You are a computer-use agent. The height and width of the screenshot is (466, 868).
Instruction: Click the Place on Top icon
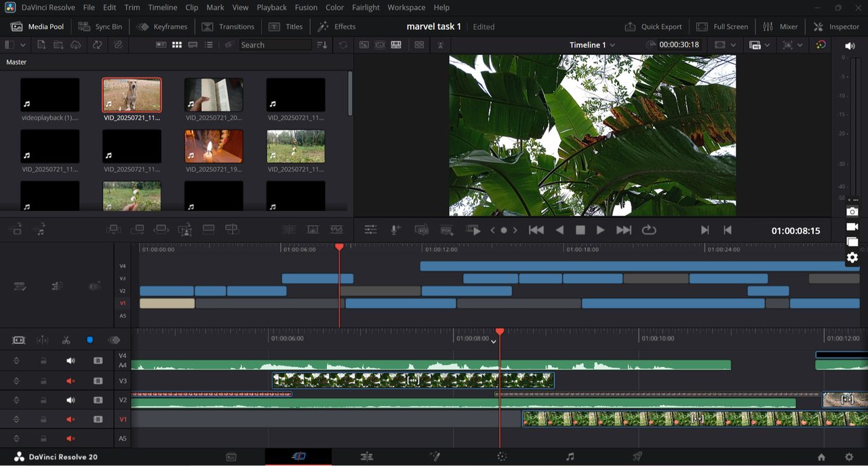click(x=209, y=229)
